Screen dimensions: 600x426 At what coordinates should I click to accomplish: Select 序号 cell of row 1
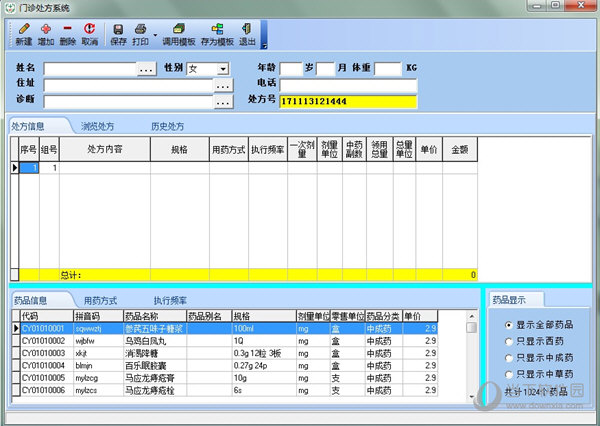point(29,168)
